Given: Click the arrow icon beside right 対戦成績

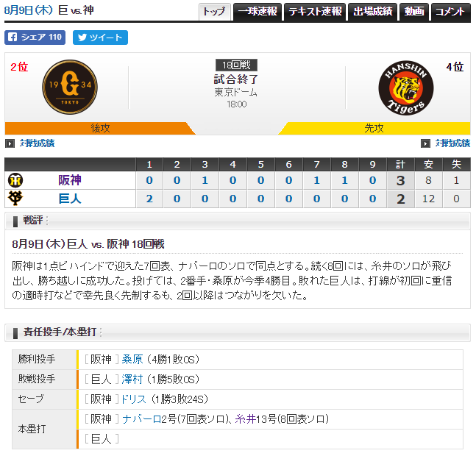Looking at the screenshot, I should [425, 143].
